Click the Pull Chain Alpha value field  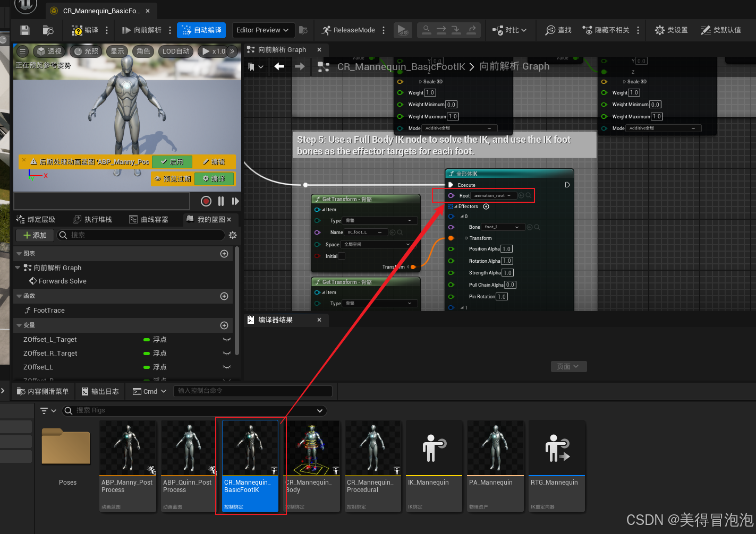tap(510, 285)
